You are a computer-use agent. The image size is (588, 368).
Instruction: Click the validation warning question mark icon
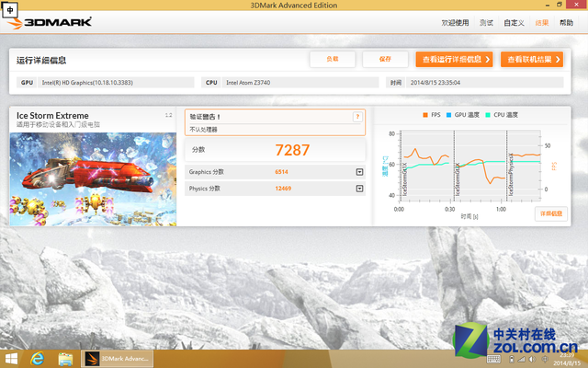(357, 117)
